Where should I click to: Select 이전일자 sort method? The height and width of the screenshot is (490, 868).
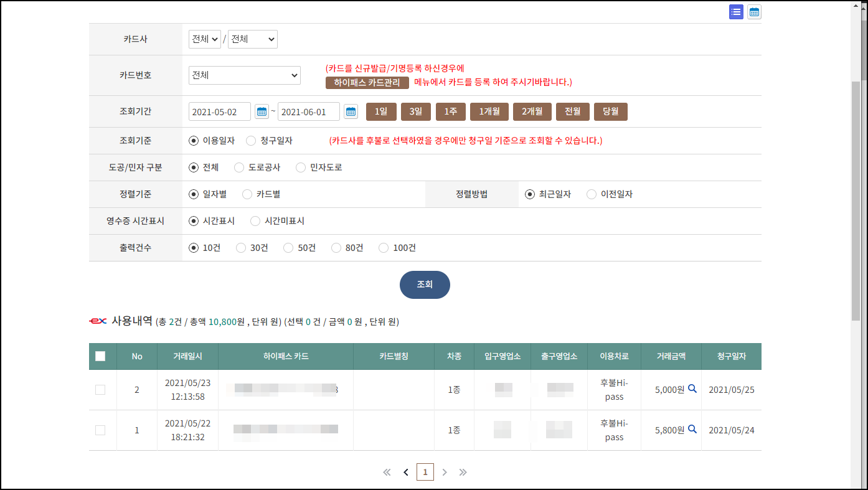point(592,194)
